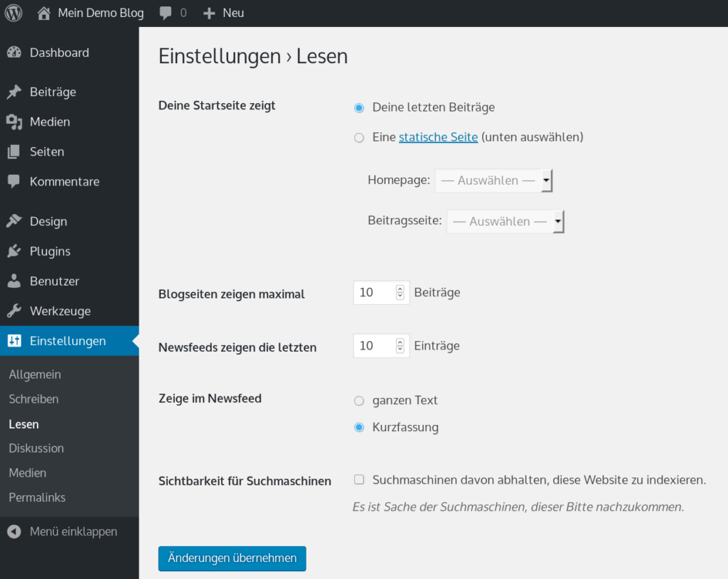Open the comments bubble icon in the admin bar
Screen dimensions: 728x579
pos(165,13)
